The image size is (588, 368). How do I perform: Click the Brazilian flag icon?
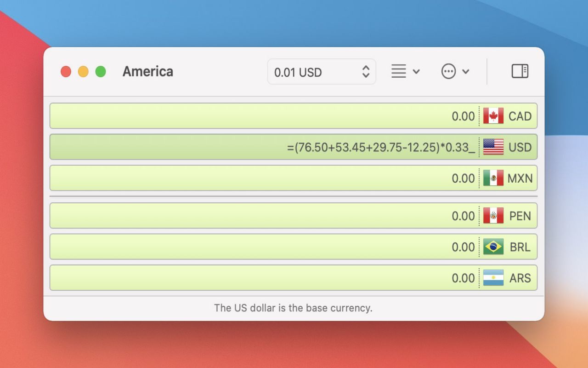pyautogui.click(x=493, y=247)
